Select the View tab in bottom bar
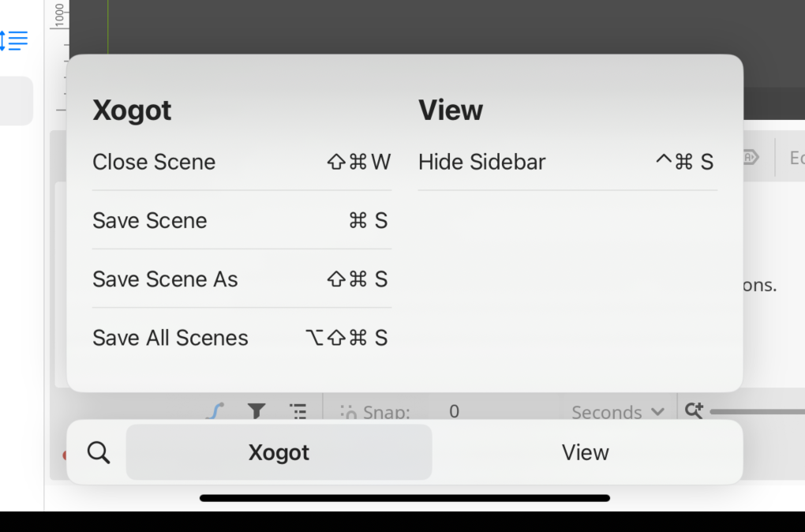 click(586, 452)
